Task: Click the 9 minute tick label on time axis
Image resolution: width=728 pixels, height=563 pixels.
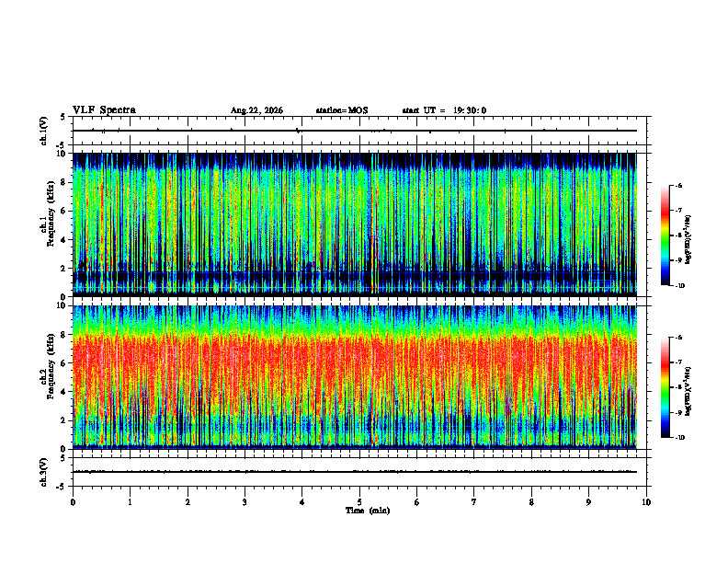Action: click(588, 502)
